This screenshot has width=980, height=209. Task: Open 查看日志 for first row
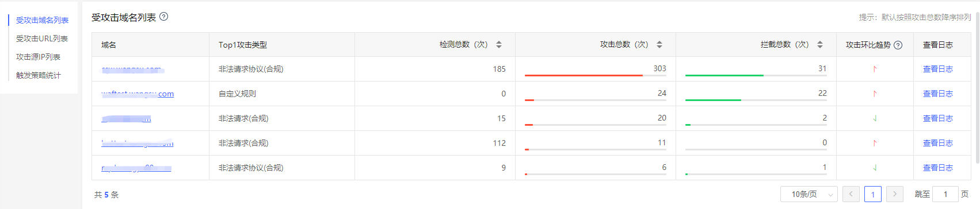pyautogui.click(x=938, y=69)
